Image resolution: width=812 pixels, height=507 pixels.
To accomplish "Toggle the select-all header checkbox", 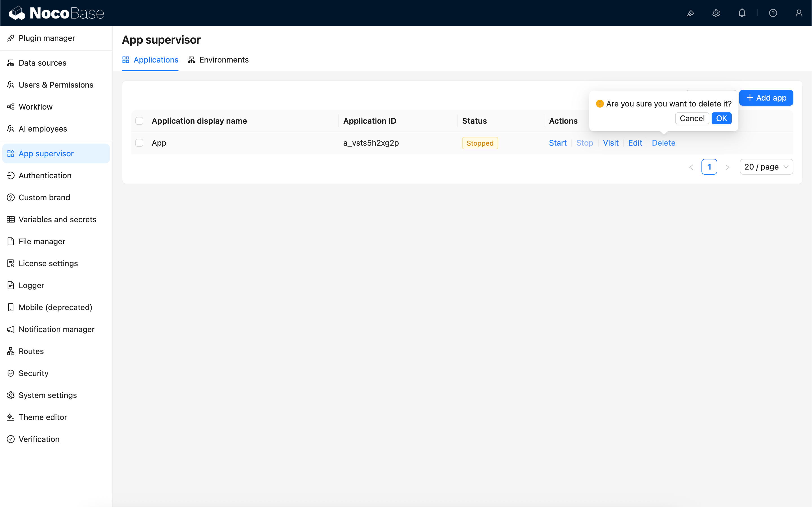I will point(139,121).
